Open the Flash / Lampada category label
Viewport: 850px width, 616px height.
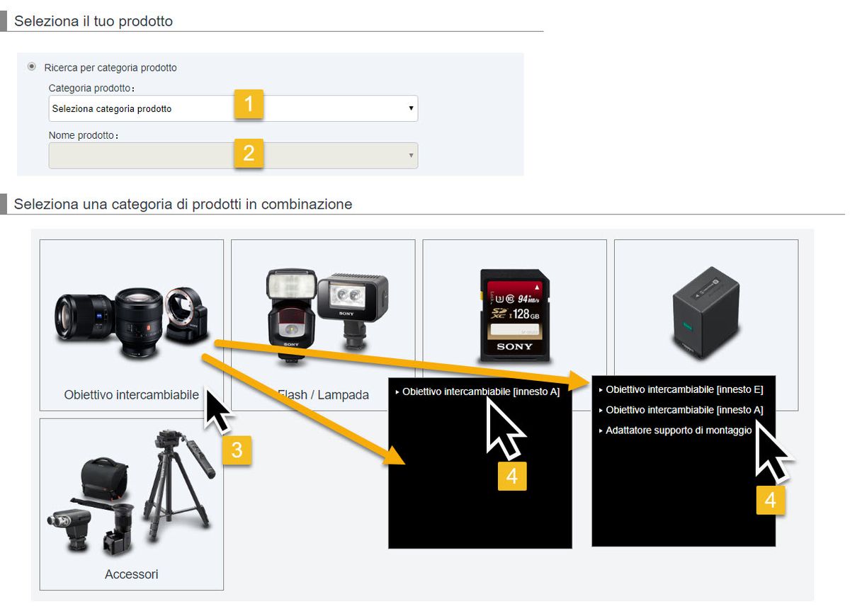tap(324, 395)
